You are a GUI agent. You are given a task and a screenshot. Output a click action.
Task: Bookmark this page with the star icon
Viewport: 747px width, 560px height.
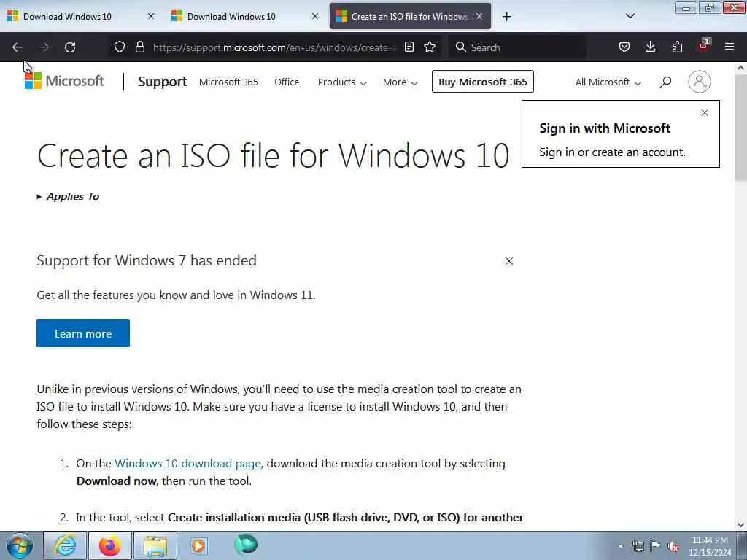(430, 47)
